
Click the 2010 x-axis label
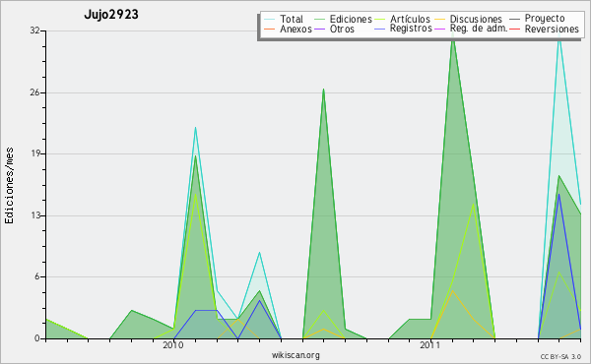[173, 345]
